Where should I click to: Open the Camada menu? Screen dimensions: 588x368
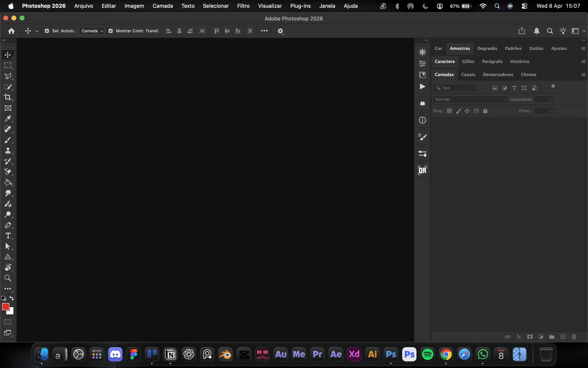[163, 6]
